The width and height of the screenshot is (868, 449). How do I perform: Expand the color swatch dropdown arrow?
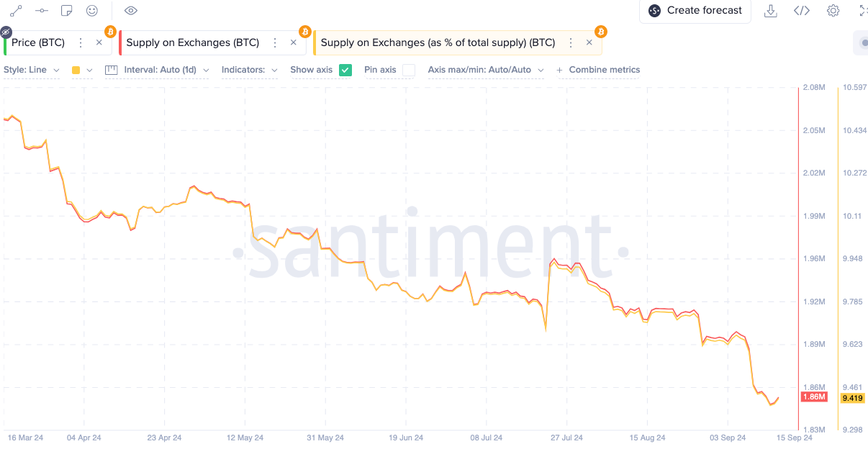89,70
